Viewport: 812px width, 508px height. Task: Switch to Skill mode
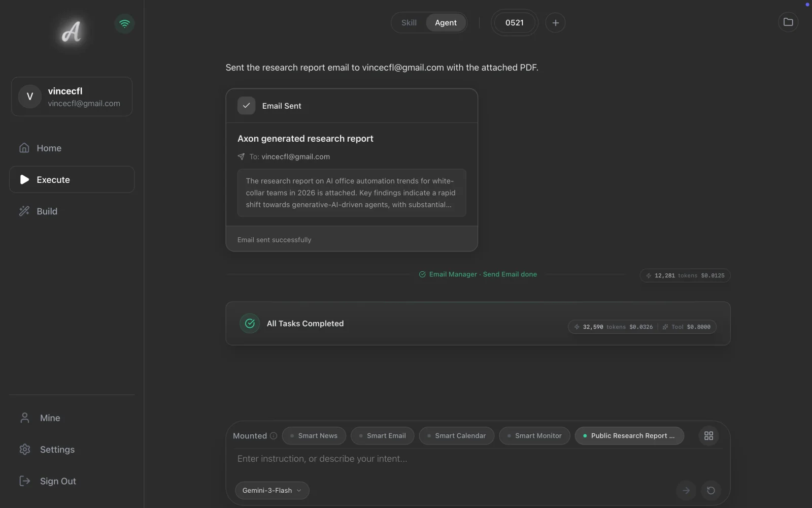pyautogui.click(x=409, y=23)
